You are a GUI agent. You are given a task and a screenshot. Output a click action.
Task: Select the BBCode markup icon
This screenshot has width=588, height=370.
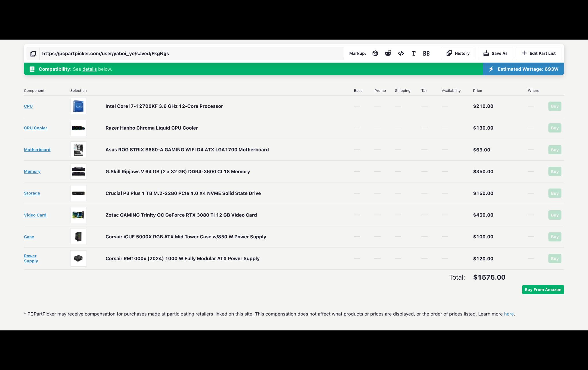[x=426, y=53]
